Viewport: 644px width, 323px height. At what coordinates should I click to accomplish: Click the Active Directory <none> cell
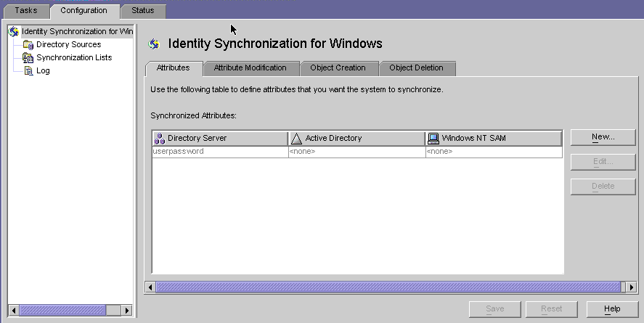357,152
